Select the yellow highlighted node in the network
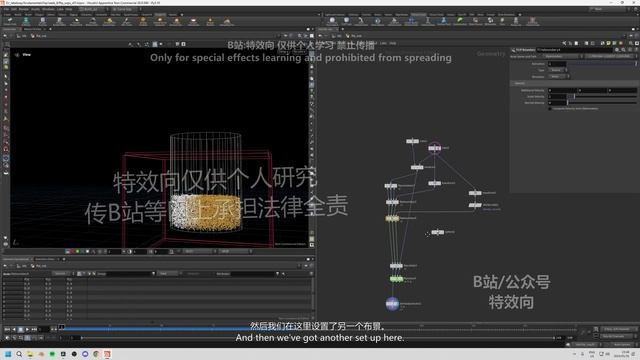Viewport: 640px width, 360px height. (x=392, y=218)
